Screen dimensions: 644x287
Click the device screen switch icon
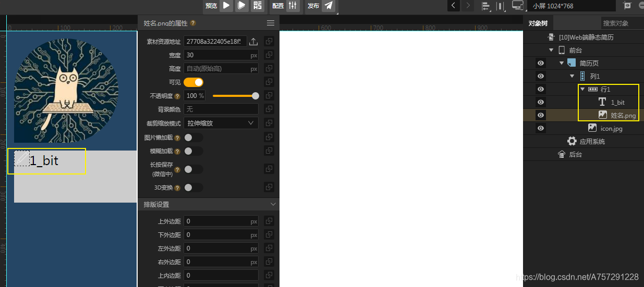tap(518, 6)
